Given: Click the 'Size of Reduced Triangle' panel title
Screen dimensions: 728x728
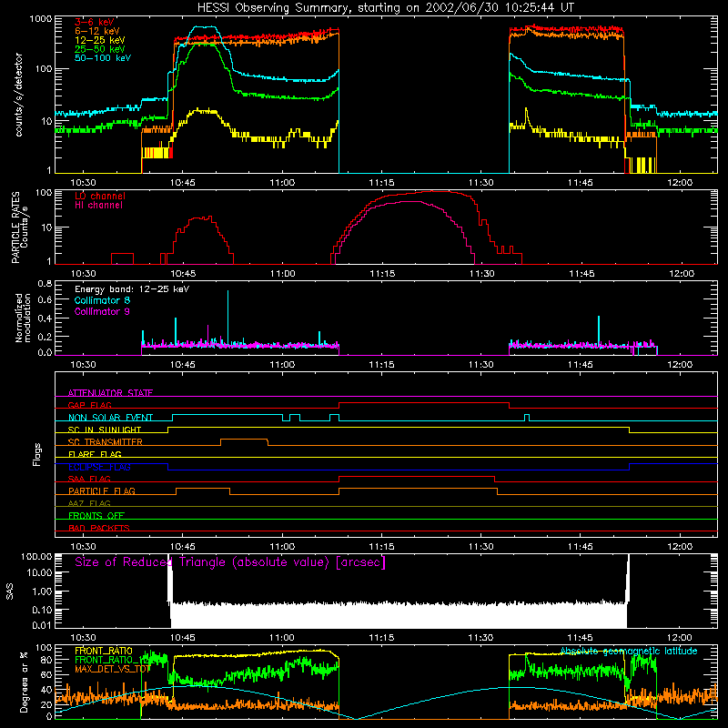Looking at the screenshot, I should [x=230, y=562].
